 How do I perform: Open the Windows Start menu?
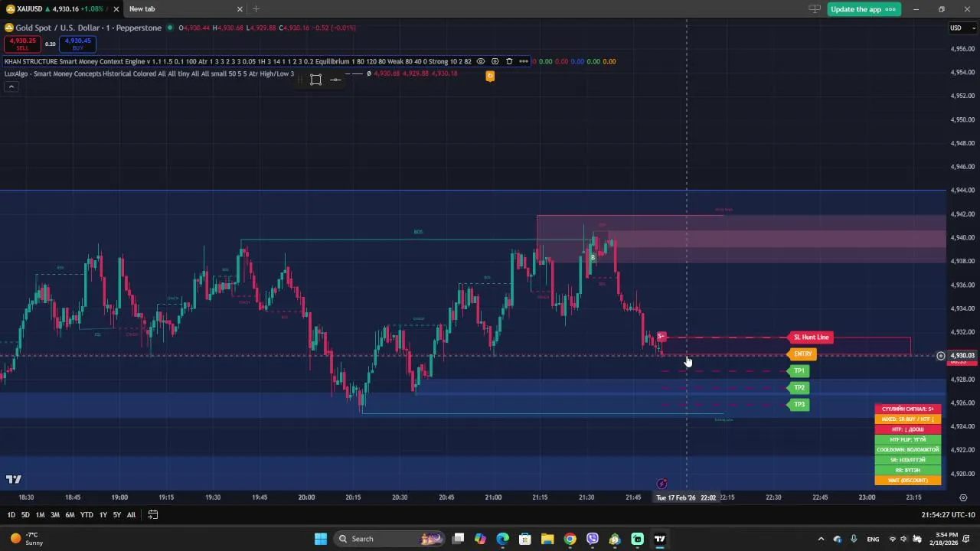coord(320,539)
